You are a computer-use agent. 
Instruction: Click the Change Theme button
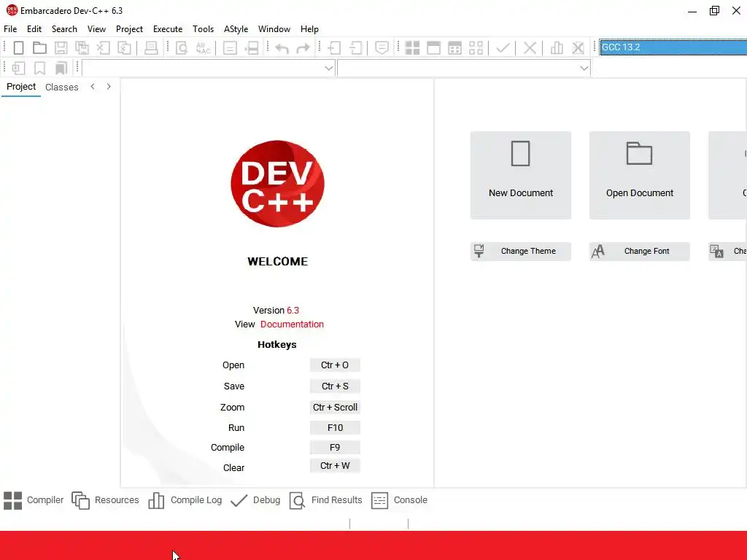coord(521,251)
